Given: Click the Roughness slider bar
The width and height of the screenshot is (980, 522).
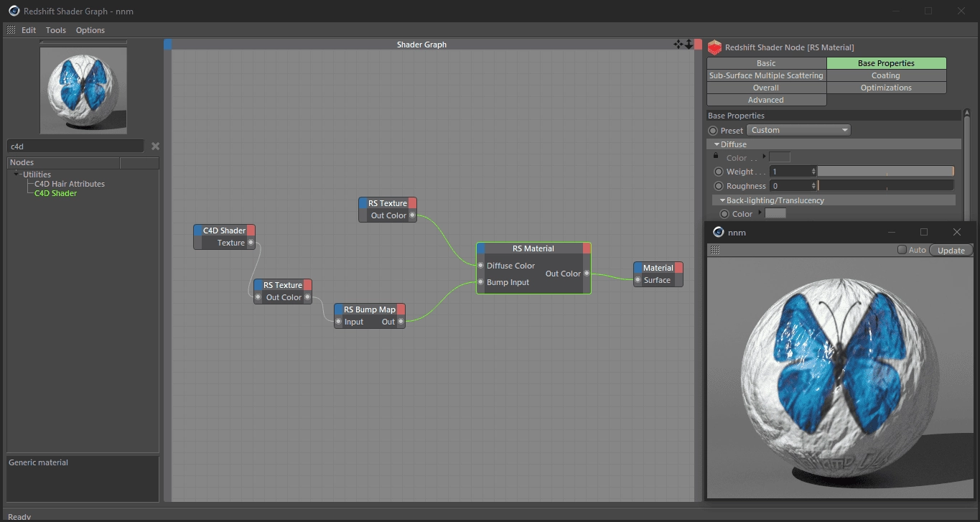Looking at the screenshot, I should (886, 186).
